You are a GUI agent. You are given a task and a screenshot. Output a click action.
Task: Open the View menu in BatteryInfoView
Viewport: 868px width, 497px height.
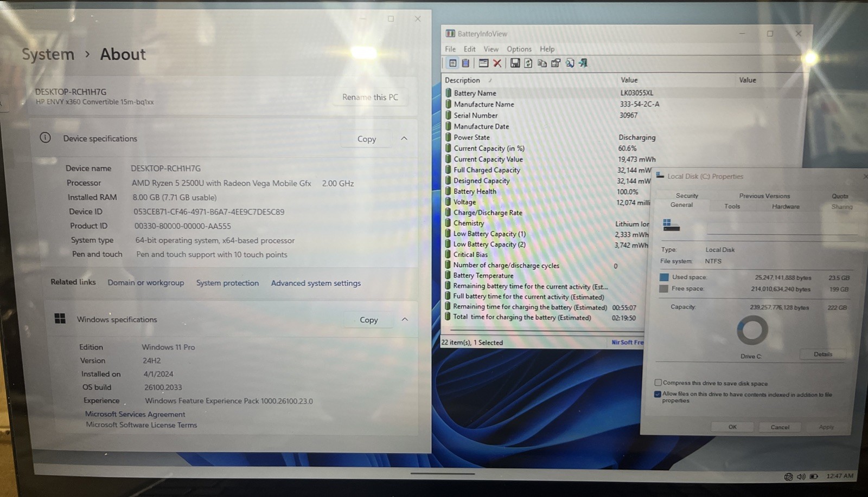[x=491, y=49]
